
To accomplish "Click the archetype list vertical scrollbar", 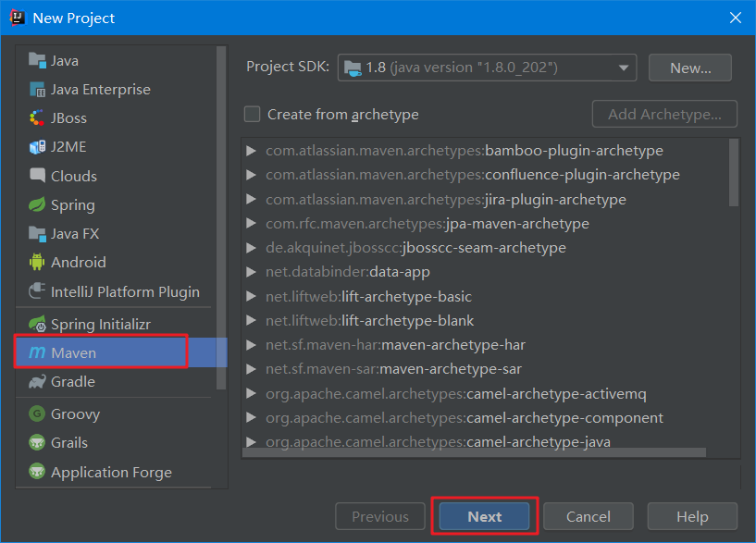I will pos(734,172).
